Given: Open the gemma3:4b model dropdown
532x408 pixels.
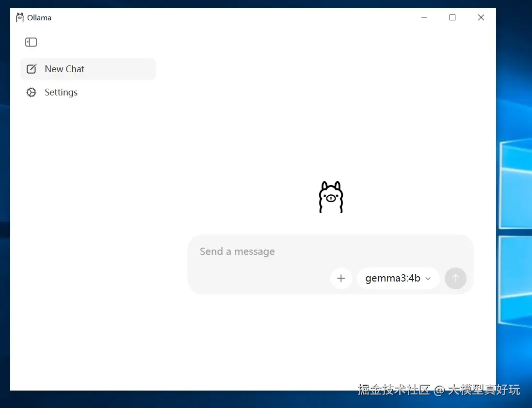Looking at the screenshot, I should click(x=398, y=278).
